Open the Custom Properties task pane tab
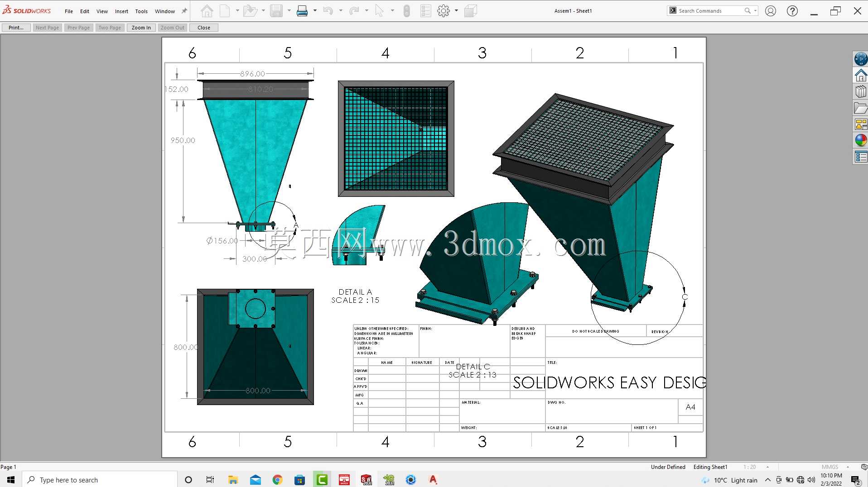 tap(861, 157)
